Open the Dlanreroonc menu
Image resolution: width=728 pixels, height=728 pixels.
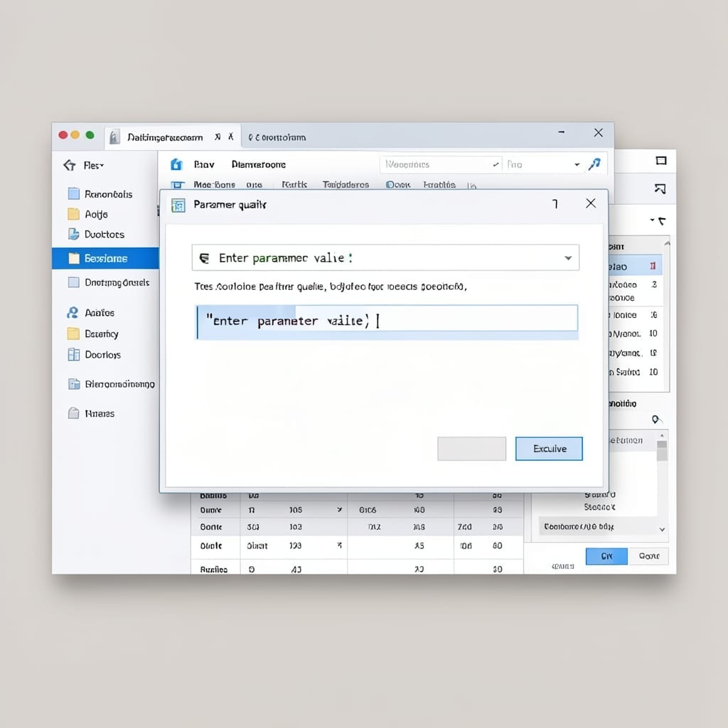point(259,164)
